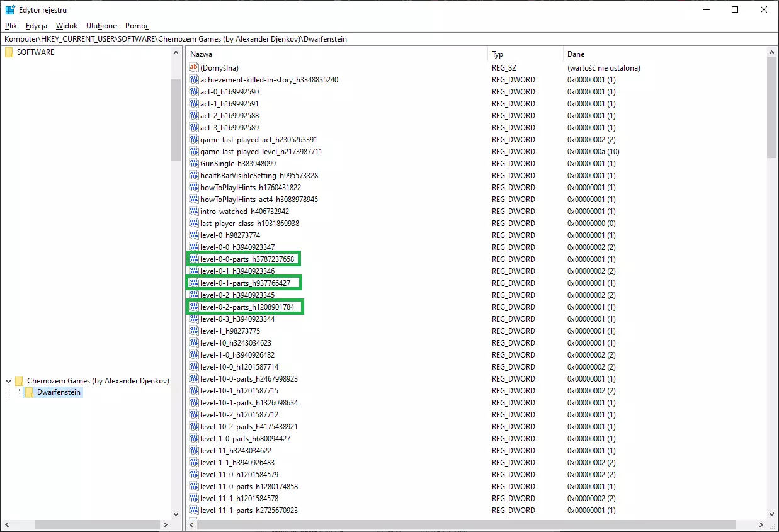Image resolution: width=779 pixels, height=532 pixels.
Task: Select the level-11-1_h1201584578 value
Action: coord(239,498)
